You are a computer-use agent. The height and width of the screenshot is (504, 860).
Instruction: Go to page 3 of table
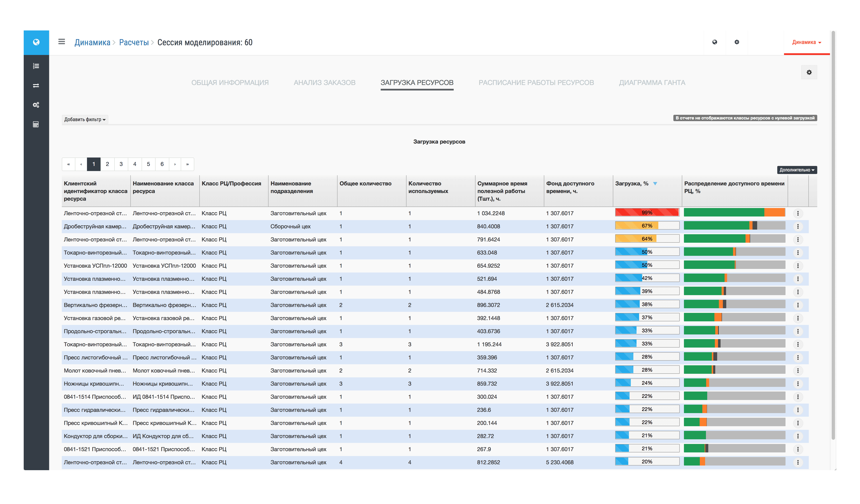(121, 164)
